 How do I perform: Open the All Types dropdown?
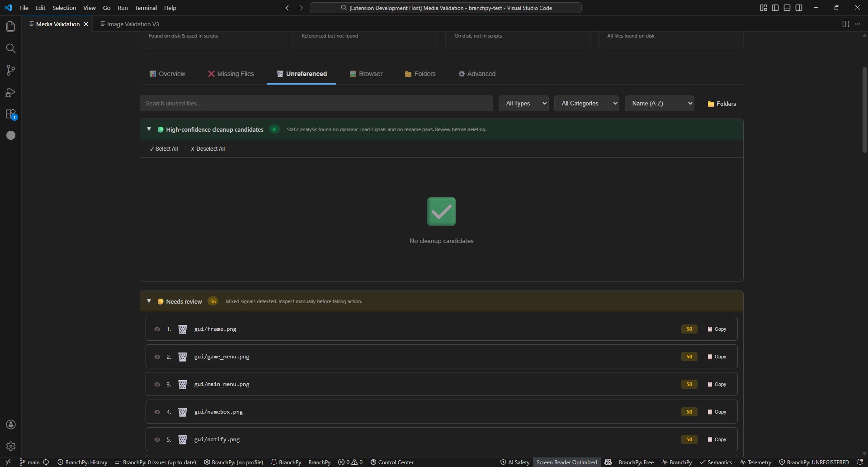[524, 104]
